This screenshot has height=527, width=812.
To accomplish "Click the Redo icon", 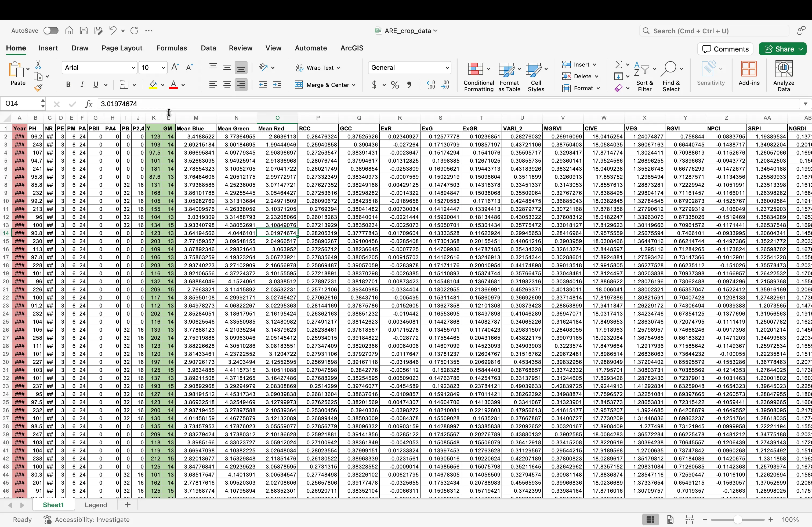I will [135, 31].
